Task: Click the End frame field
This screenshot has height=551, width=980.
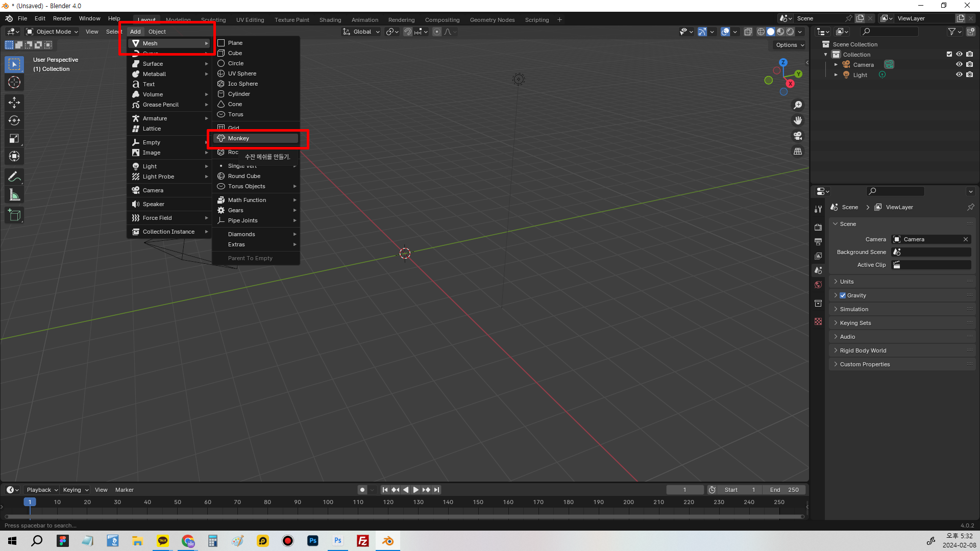Action: 785,490
